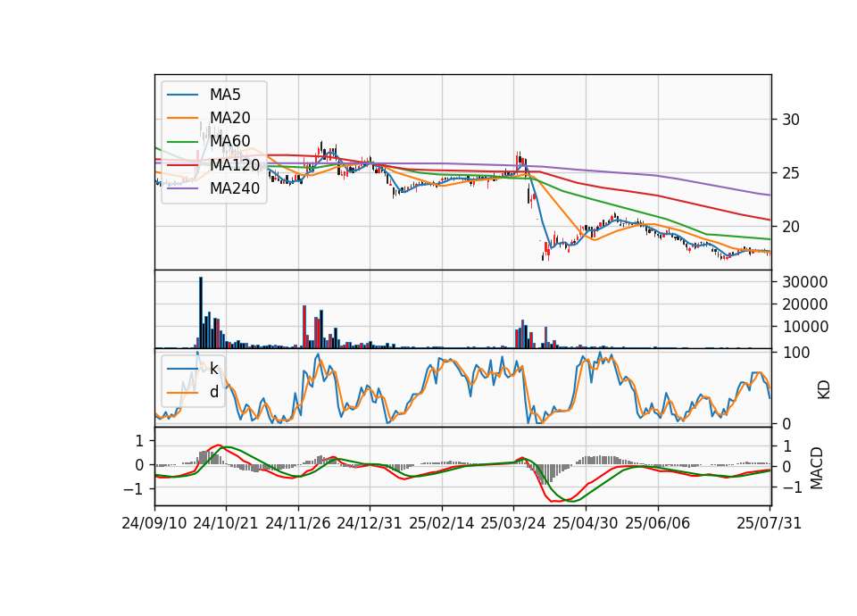This screenshot has width=857, height=616.
Task: Click the MACD vertical axis title
Action: (x=816, y=468)
